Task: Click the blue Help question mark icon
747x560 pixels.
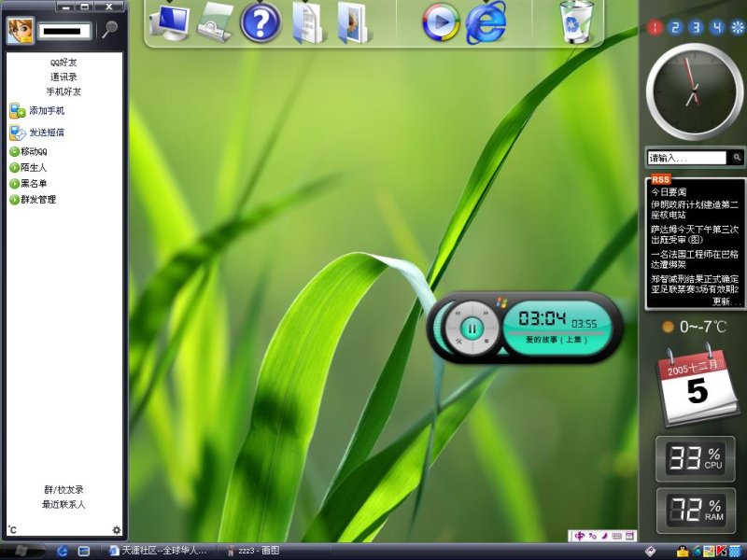Action: [x=261, y=22]
